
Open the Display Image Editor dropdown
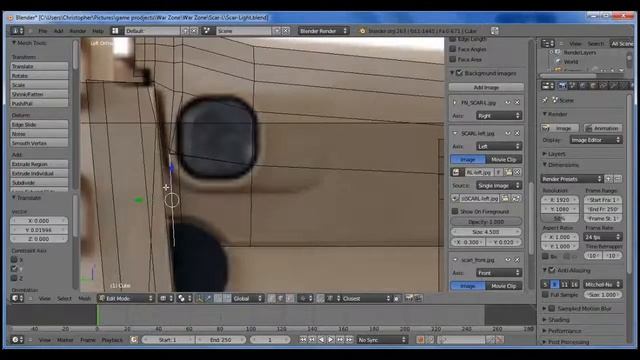(x=596, y=140)
